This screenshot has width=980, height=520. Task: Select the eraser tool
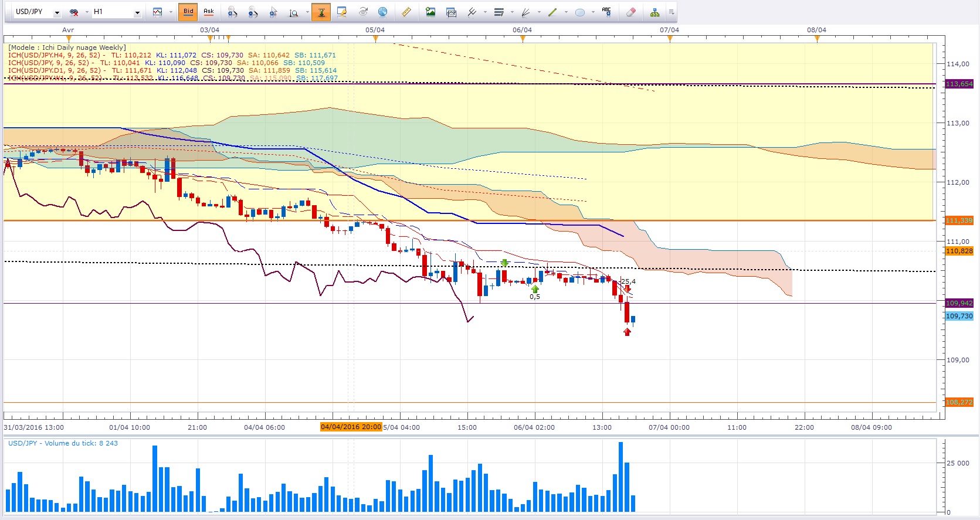[x=631, y=12]
